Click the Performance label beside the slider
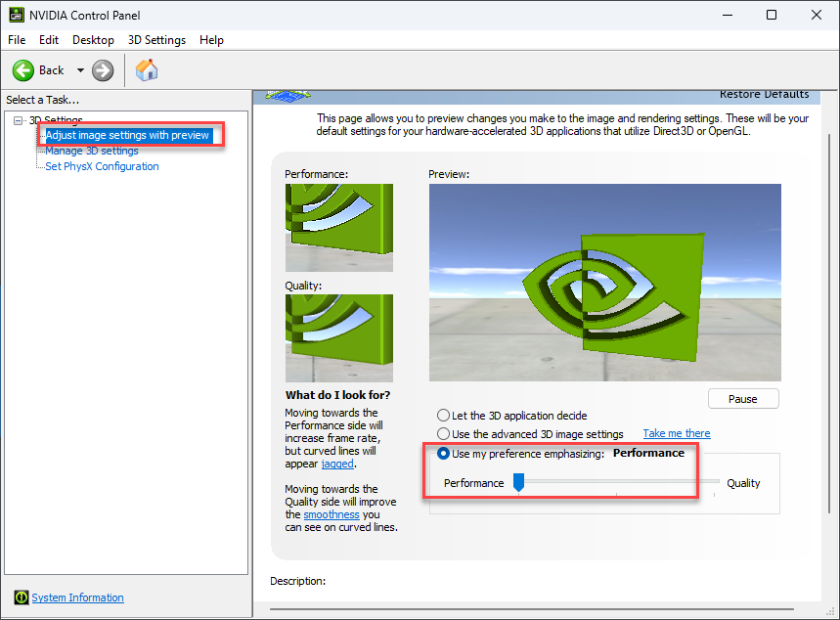The image size is (840, 620). point(473,483)
